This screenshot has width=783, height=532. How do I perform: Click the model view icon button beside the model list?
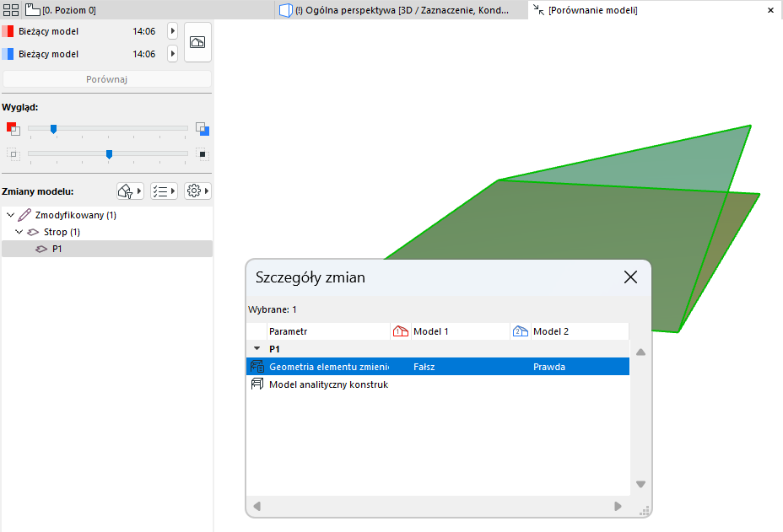(197, 42)
